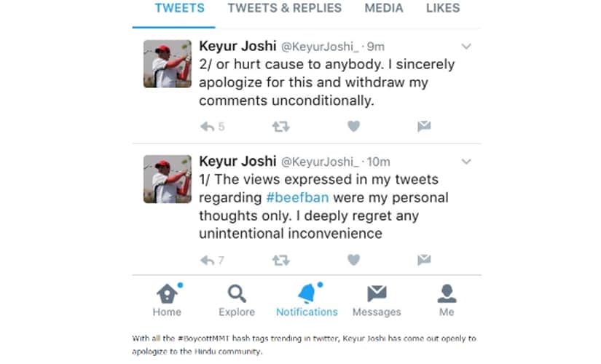The width and height of the screenshot is (601, 364).
Task: Switch to Tweets & Replies tab
Action: (284, 8)
